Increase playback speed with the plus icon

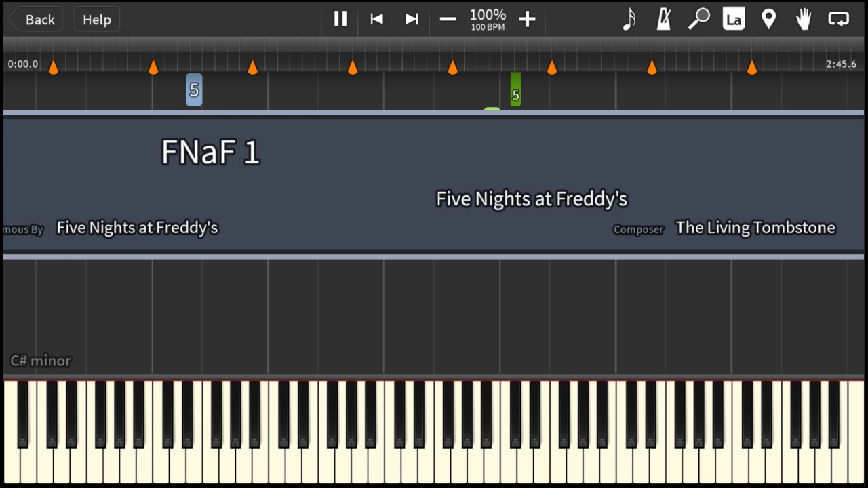point(527,19)
